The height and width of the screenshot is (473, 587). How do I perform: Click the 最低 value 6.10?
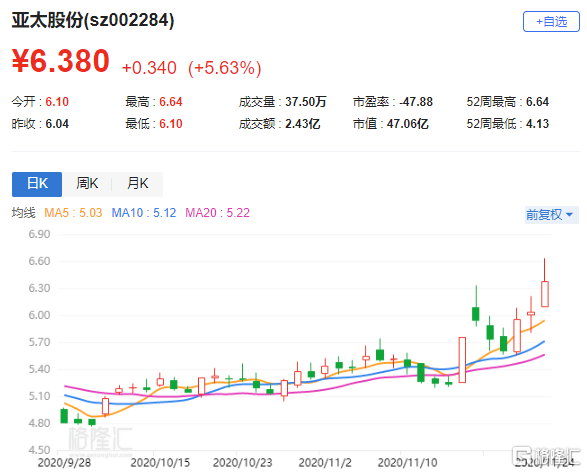[171, 124]
